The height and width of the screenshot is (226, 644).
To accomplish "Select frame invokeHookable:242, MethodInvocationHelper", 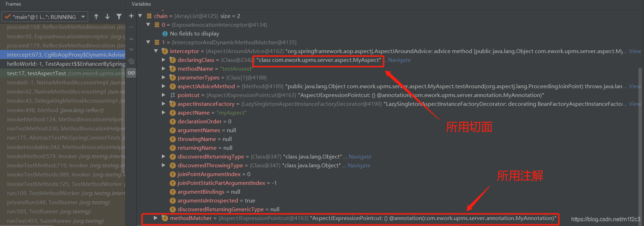I will [63, 147].
